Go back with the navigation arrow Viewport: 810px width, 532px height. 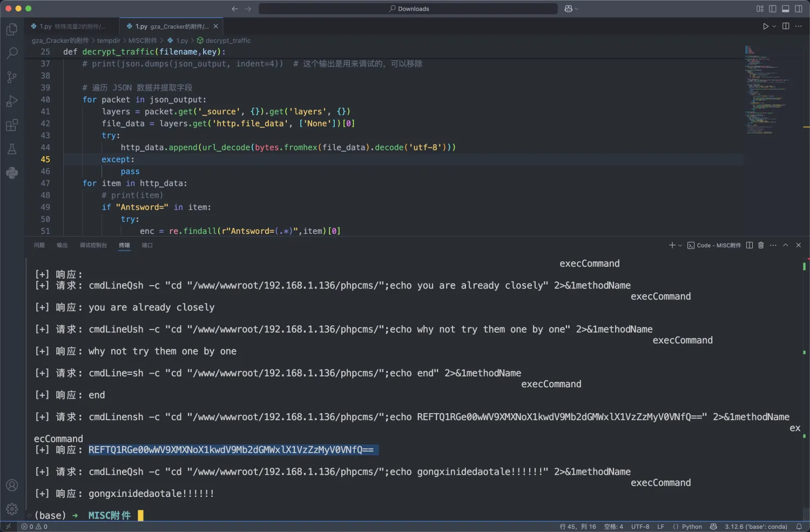(235, 9)
